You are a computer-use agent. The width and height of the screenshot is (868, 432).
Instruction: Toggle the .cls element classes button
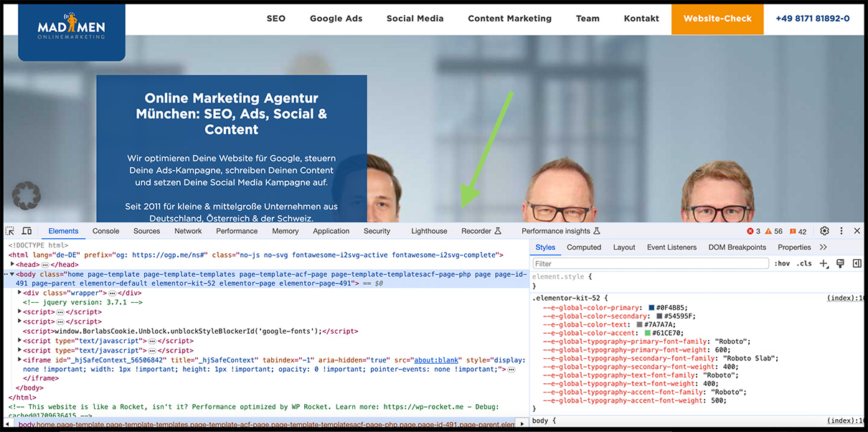pyautogui.click(x=805, y=263)
